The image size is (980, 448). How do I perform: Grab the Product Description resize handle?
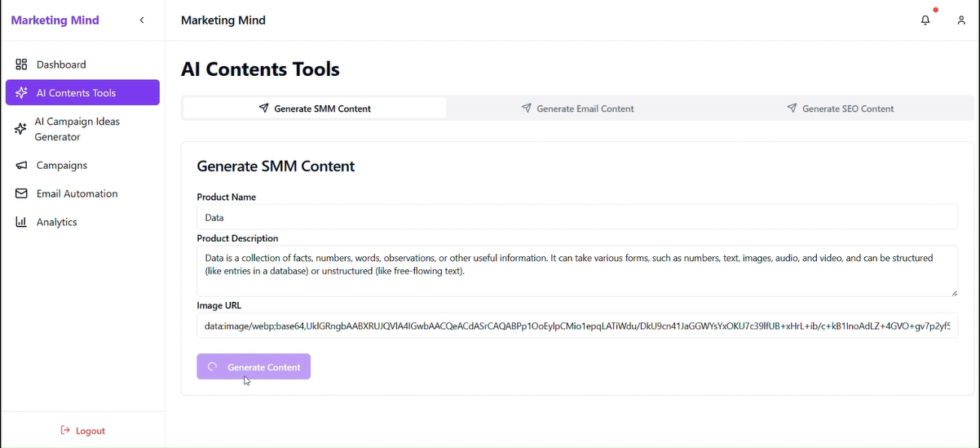pos(954,293)
